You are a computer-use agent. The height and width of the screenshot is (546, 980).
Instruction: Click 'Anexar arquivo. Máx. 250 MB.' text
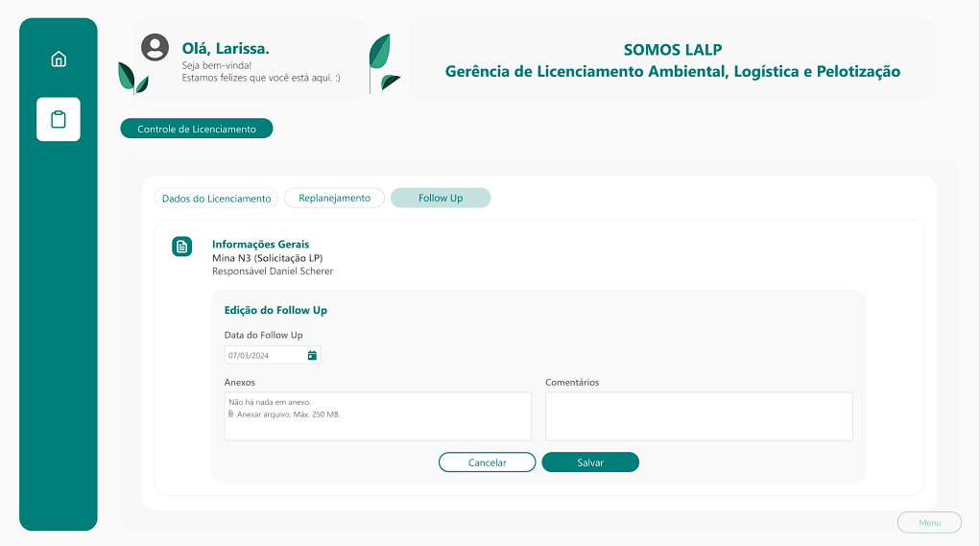coord(288,415)
